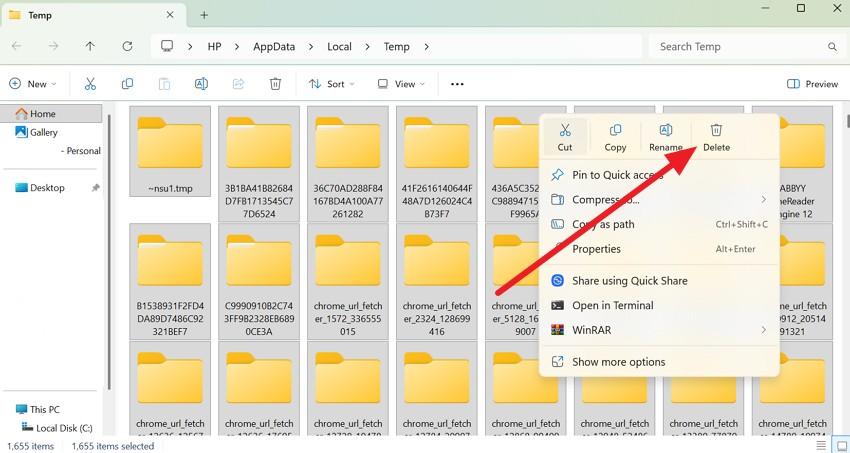
Task: Select Home in navigation pane
Action: click(x=51, y=114)
